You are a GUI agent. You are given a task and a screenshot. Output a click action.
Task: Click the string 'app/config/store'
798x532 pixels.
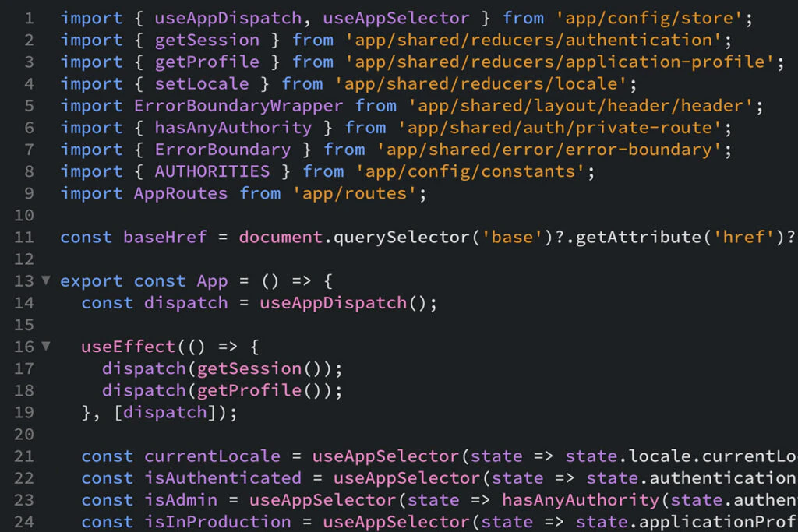coord(651,17)
